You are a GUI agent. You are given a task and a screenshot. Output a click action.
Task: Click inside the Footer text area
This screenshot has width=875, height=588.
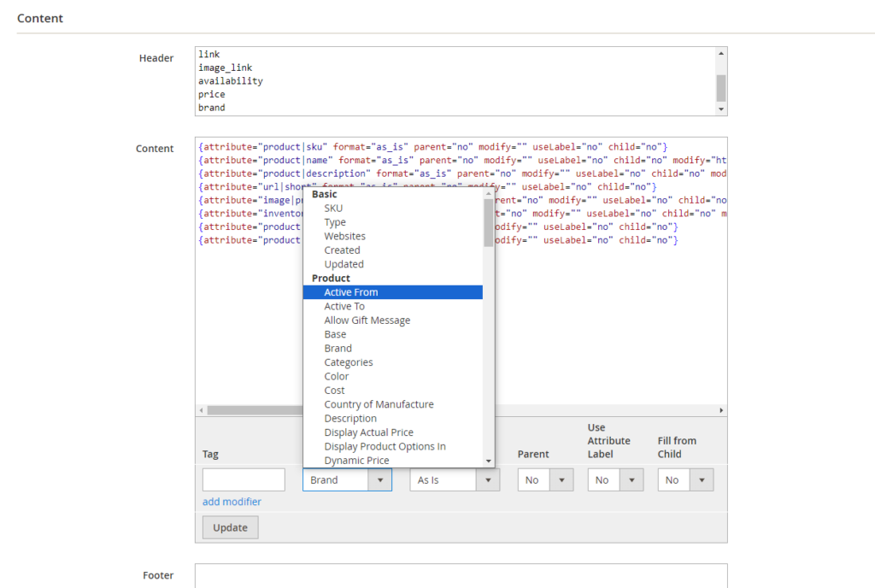pyautogui.click(x=461, y=575)
